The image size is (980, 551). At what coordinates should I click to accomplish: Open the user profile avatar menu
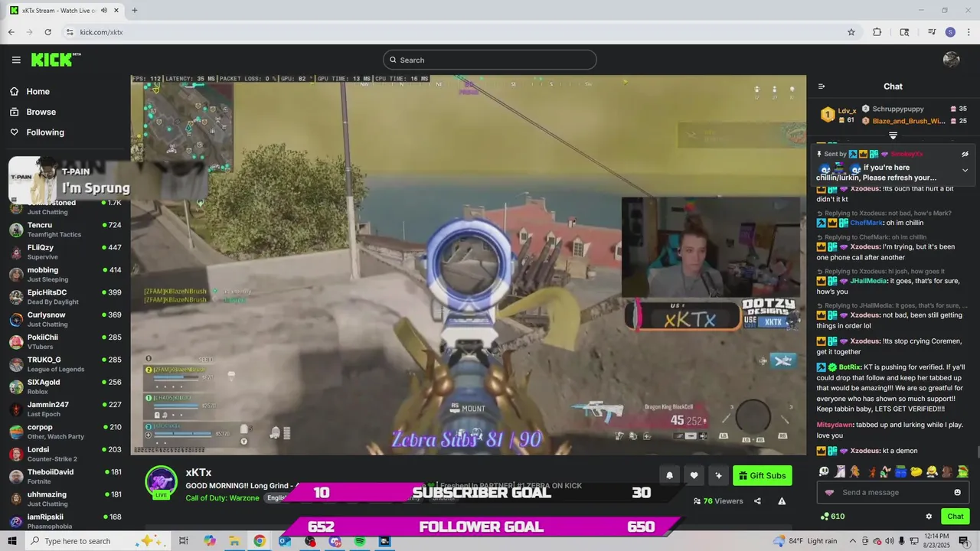pos(952,60)
